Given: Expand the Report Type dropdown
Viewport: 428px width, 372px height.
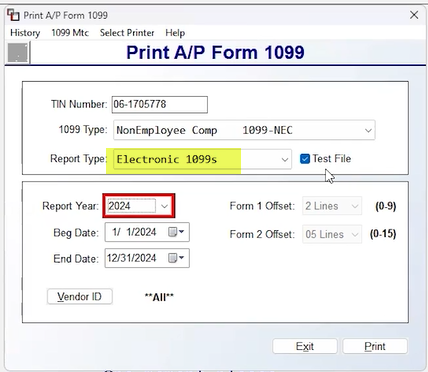Looking at the screenshot, I should pos(284,159).
